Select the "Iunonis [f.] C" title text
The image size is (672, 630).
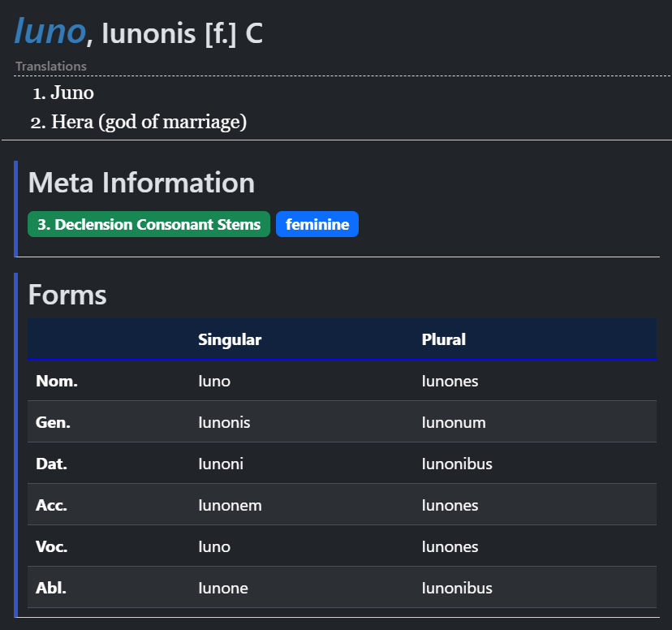tap(182, 33)
